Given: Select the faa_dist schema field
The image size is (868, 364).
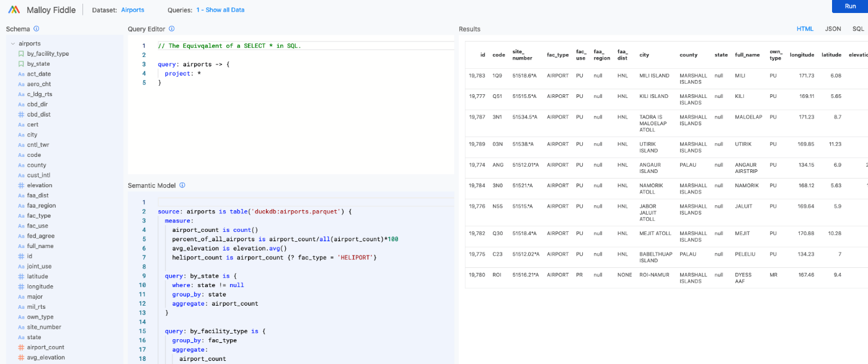Looking at the screenshot, I should (x=38, y=195).
